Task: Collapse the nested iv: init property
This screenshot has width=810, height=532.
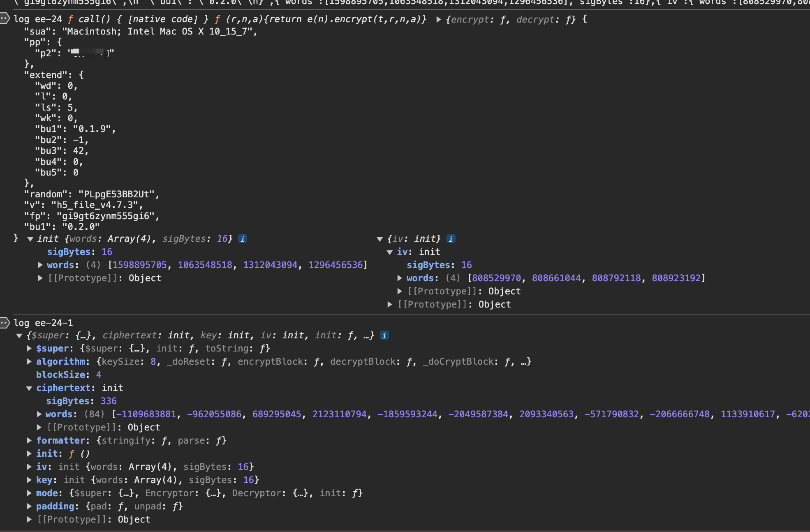Action: 390,252
